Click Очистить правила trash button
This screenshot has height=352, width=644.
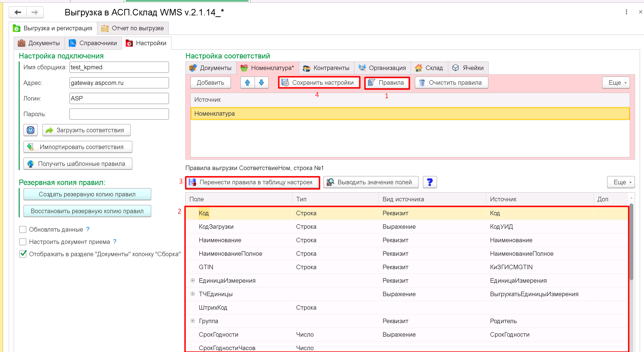451,83
